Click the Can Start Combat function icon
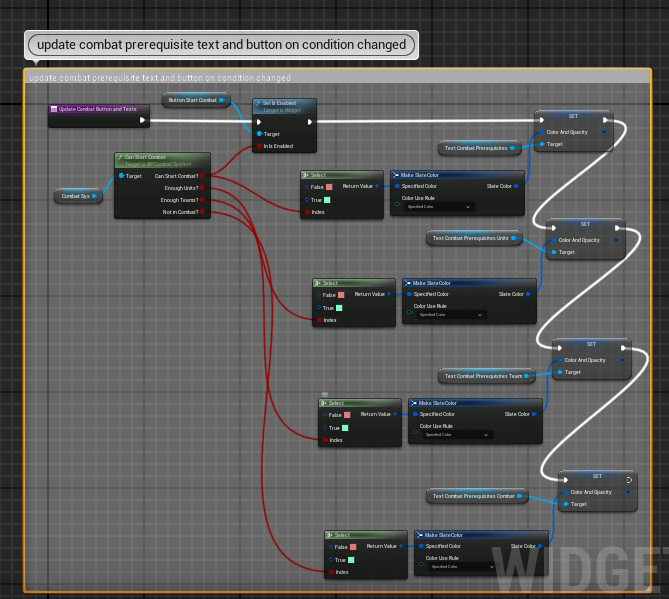Screen dimensions: 669x599 (x=120, y=157)
